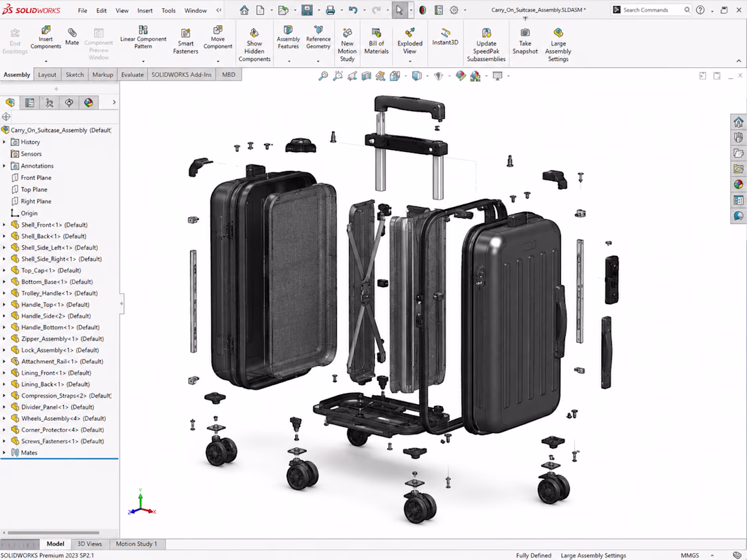Screen dimensions: 747x560
Task: Open Large Assembly Settings tool
Action: [x=558, y=45]
